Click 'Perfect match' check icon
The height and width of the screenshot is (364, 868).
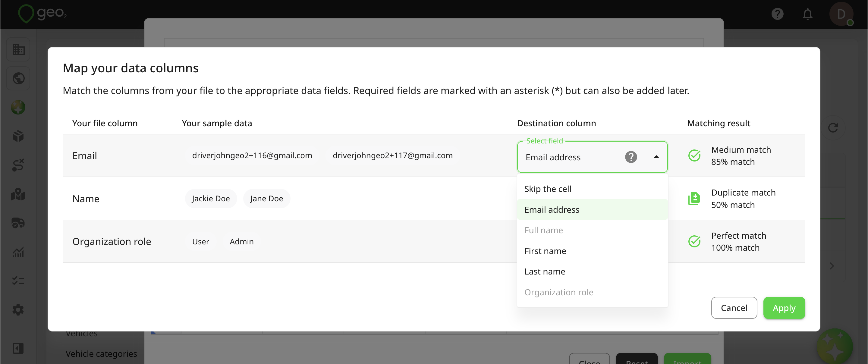[x=694, y=242]
